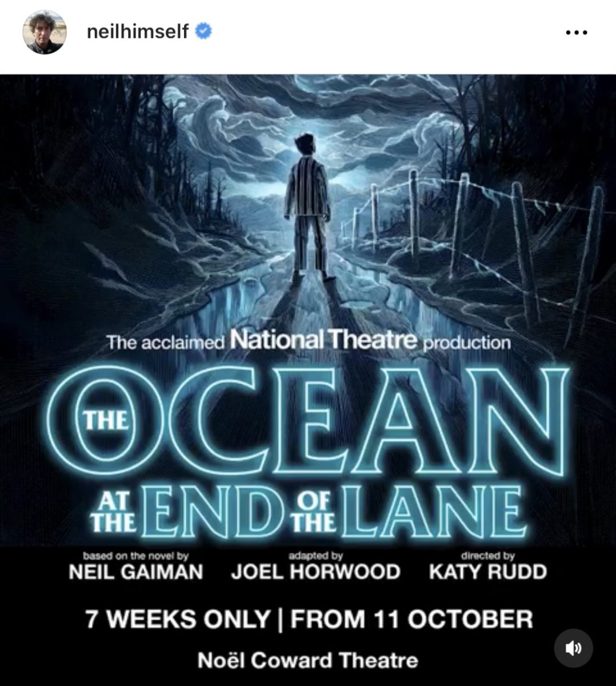Click the 7 WEEKS ONLY text
This screenshot has height=686, width=616.
point(178,619)
